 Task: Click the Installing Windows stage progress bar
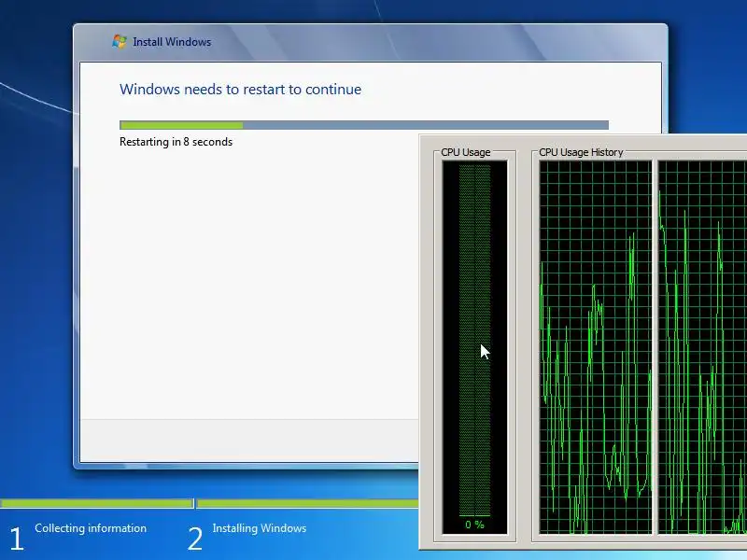coord(308,503)
